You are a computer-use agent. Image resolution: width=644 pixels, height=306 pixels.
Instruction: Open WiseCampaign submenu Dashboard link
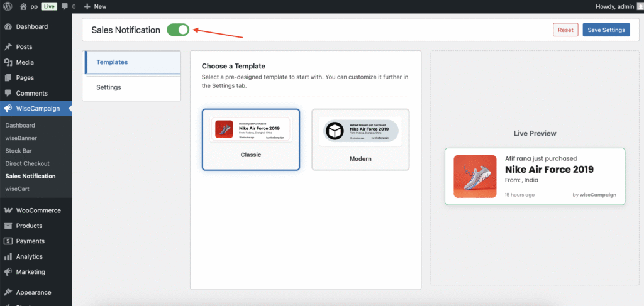(20, 126)
